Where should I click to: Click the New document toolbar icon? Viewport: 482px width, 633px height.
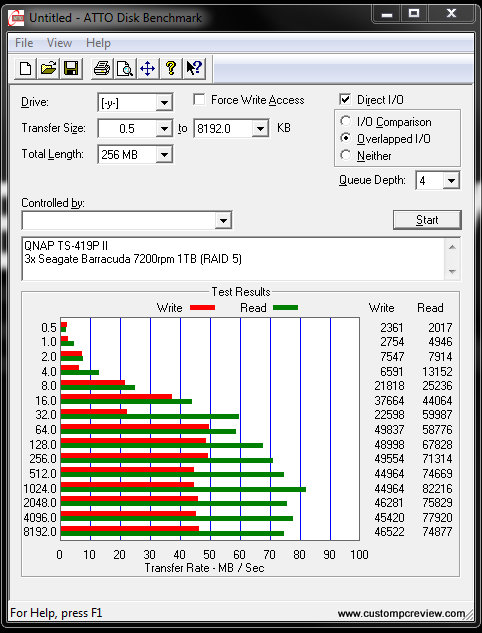pyautogui.click(x=25, y=68)
